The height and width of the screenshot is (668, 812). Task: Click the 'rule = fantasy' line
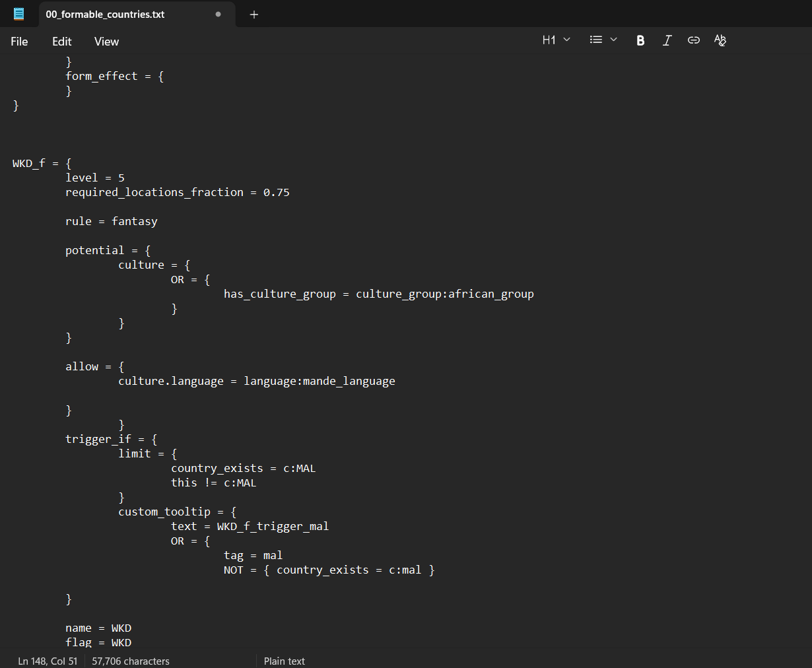click(112, 221)
